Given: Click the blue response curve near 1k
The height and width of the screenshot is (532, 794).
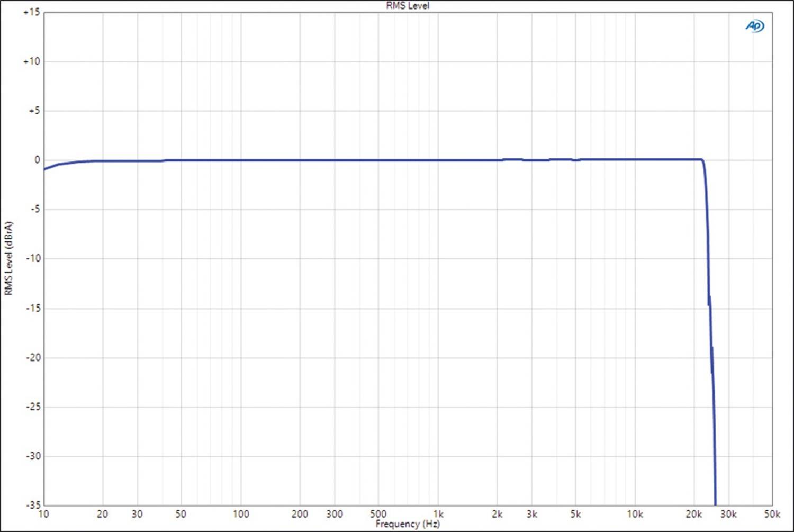Looking at the screenshot, I should [x=438, y=160].
